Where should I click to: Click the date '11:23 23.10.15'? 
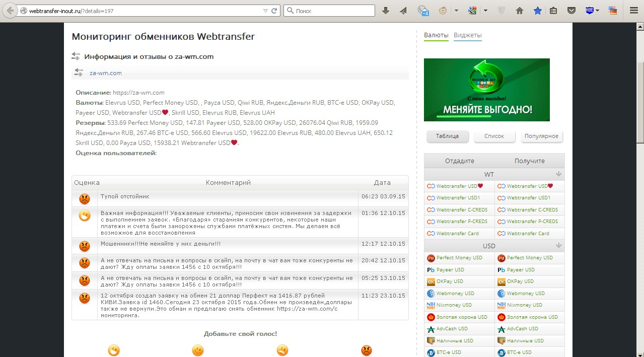click(x=383, y=296)
